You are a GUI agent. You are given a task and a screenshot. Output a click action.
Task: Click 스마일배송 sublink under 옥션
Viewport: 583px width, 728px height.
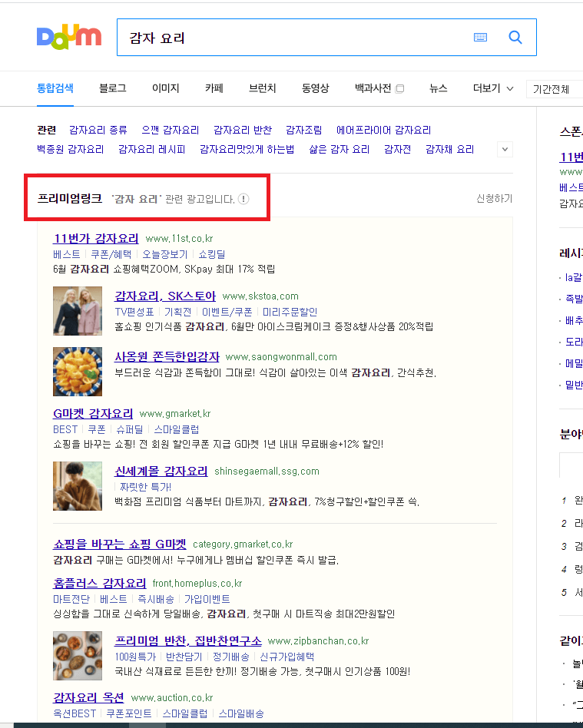coord(241,713)
